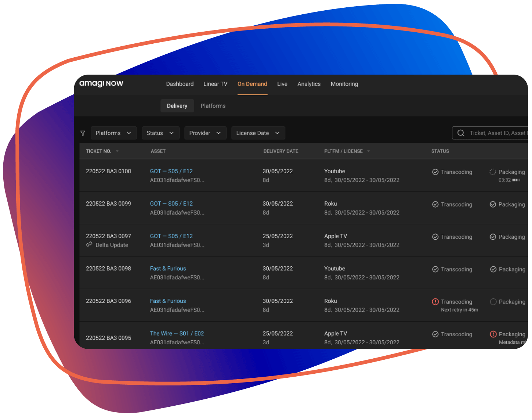This screenshot has height=420, width=532.
Task: Click the Delta Update icon
Action: 89,245
